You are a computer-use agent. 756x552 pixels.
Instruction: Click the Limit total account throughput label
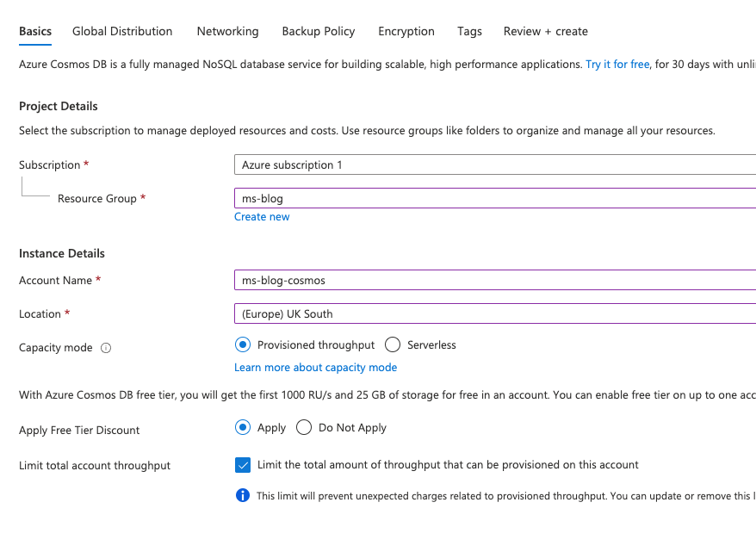coord(95,466)
